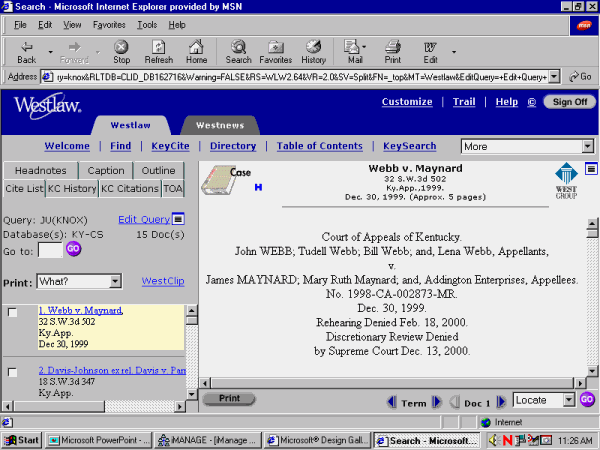
Task: Click the Edit Query icon button
Action: (179, 219)
